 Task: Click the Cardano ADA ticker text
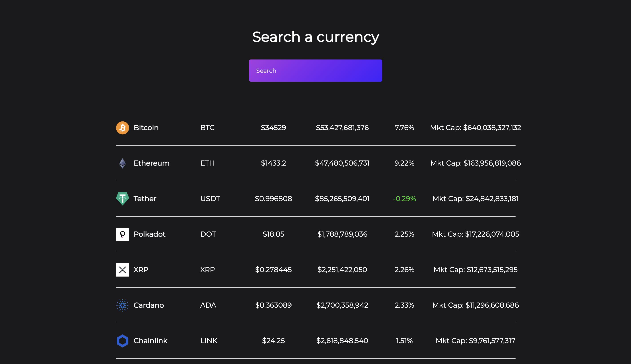208,305
